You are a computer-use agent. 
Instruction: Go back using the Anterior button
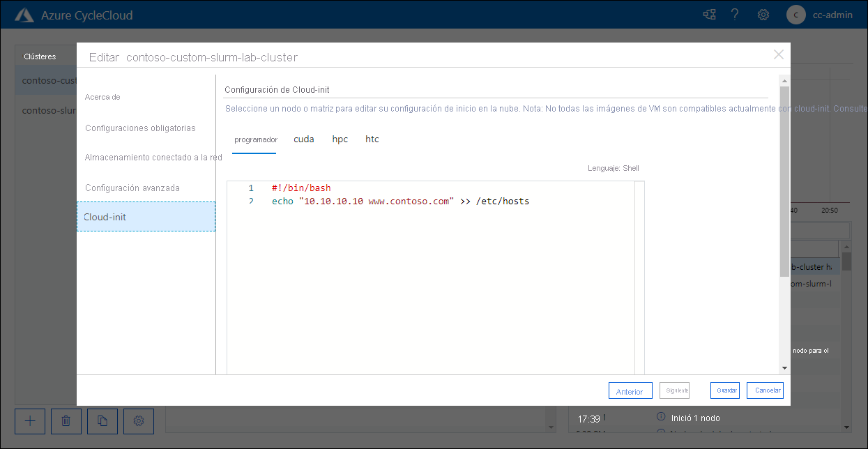click(630, 390)
